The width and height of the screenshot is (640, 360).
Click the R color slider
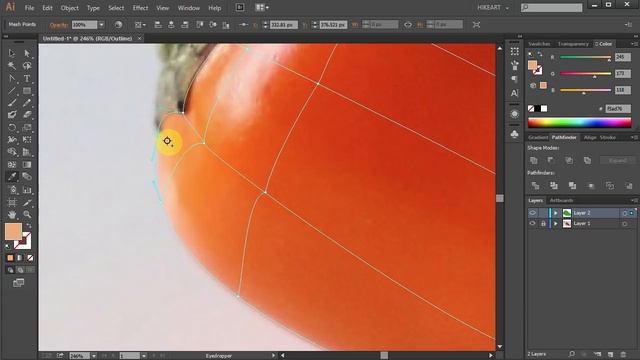click(585, 58)
